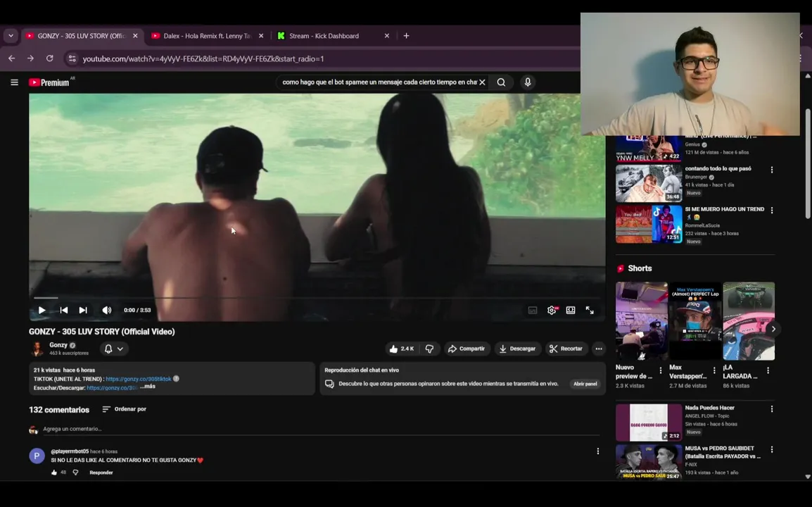This screenshot has width=812, height=507.
Task: View site information icon in address bar
Action: (x=72, y=58)
